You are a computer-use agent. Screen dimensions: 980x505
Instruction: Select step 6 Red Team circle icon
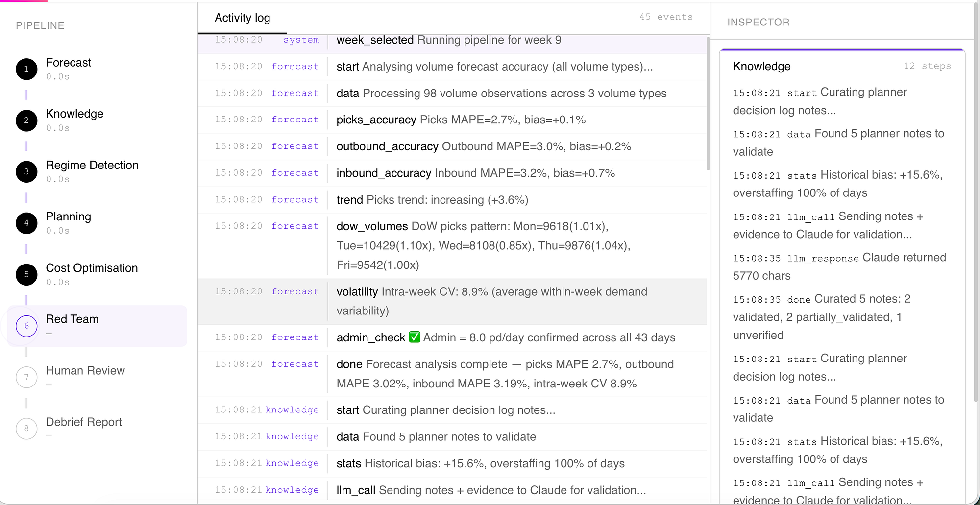[x=26, y=326]
